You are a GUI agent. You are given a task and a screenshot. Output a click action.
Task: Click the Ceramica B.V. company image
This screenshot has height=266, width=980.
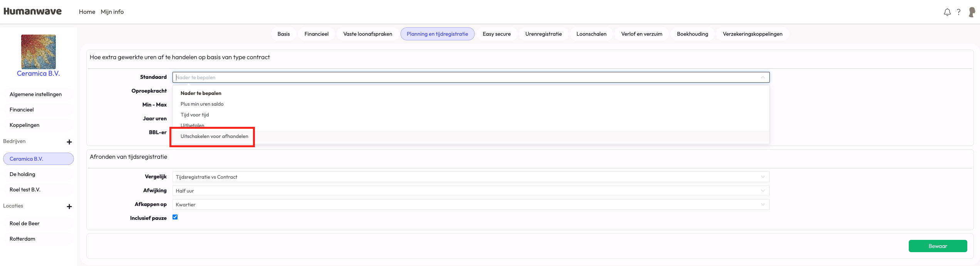coord(39,52)
